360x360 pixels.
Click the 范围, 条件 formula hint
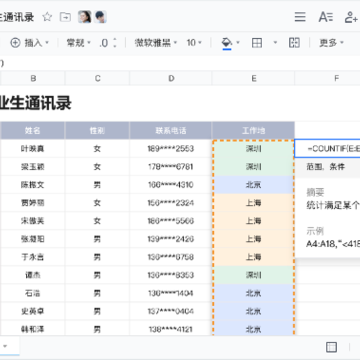pyautogui.click(x=325, y=167)
